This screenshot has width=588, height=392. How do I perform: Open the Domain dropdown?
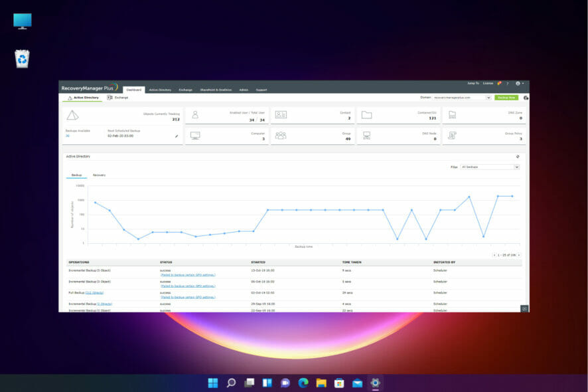click(x=462, y=98)
